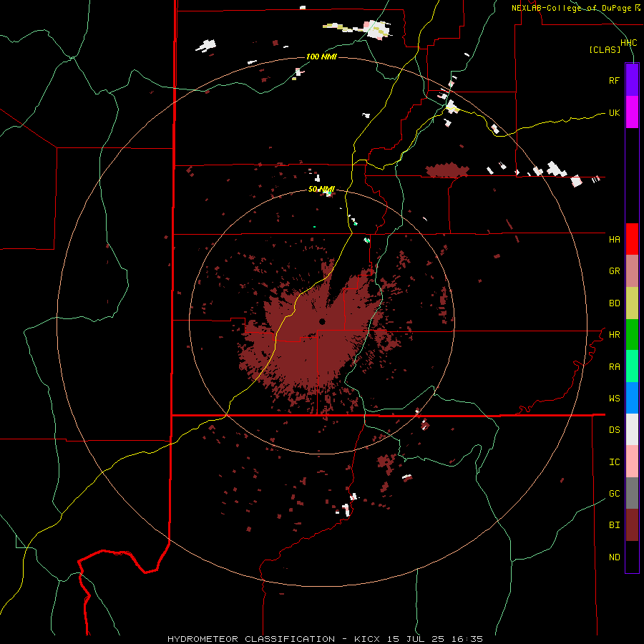
Task: Click the GC gray legend swatch
Action: pyautogui.click(x=632, y=493)
